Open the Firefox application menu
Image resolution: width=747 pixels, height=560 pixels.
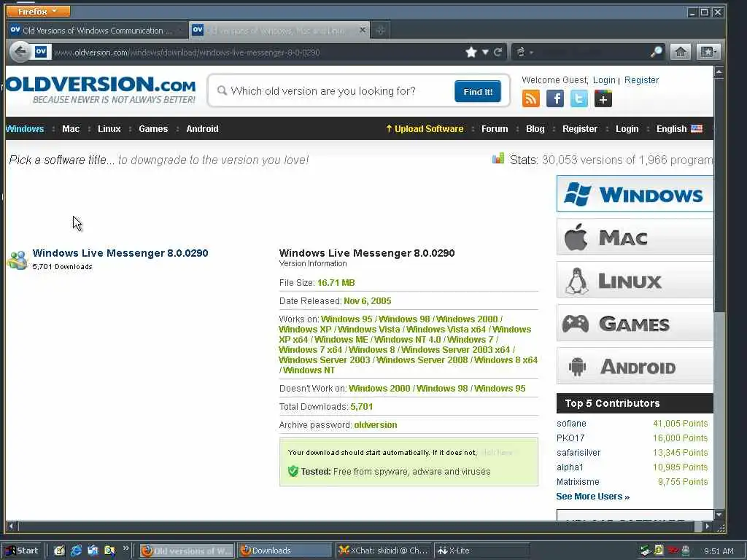38,11
